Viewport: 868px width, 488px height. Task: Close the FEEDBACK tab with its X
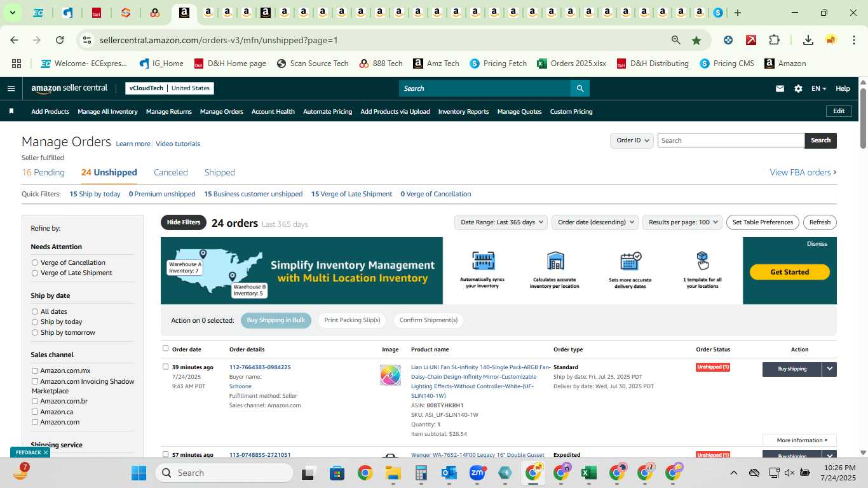[46, 452]
